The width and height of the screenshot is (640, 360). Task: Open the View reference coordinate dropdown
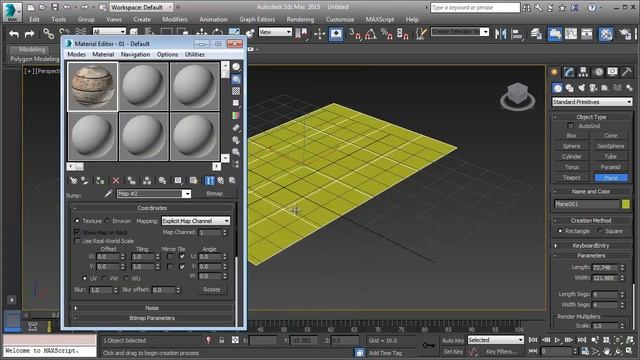(275, 32)
